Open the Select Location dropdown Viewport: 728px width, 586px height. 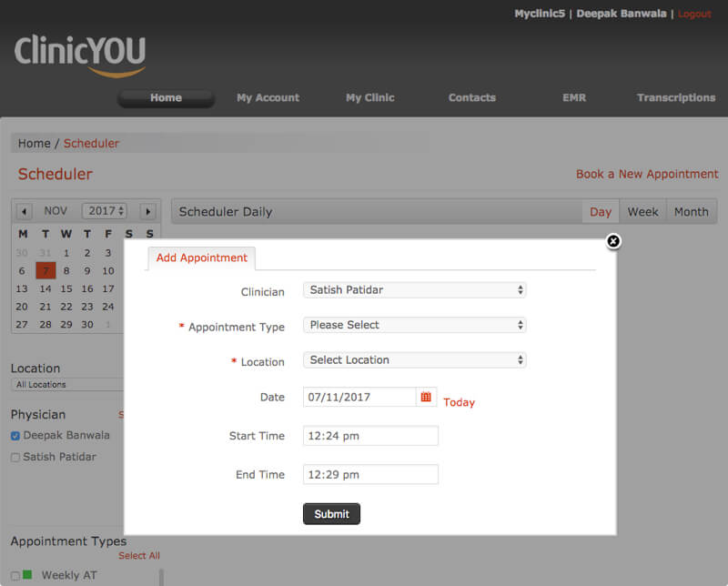(414, 360)
